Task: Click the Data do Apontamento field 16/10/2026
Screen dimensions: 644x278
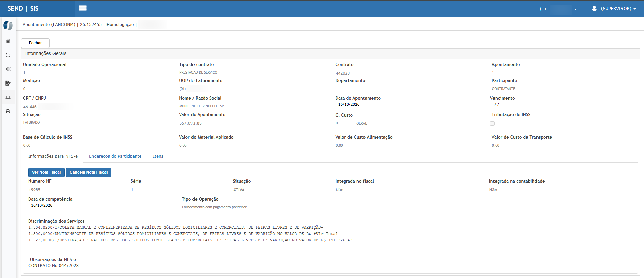Action: click(x=349, y=104)
